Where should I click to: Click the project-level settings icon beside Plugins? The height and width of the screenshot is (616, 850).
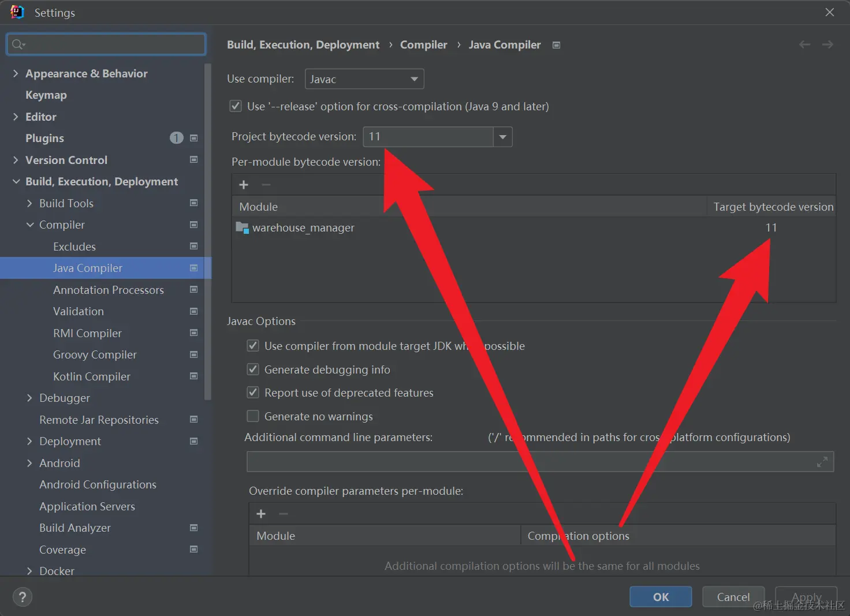tap(194, 138)
